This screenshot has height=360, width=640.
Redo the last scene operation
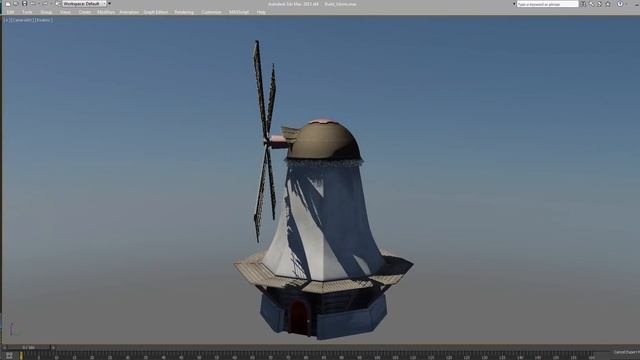point(45,4)
